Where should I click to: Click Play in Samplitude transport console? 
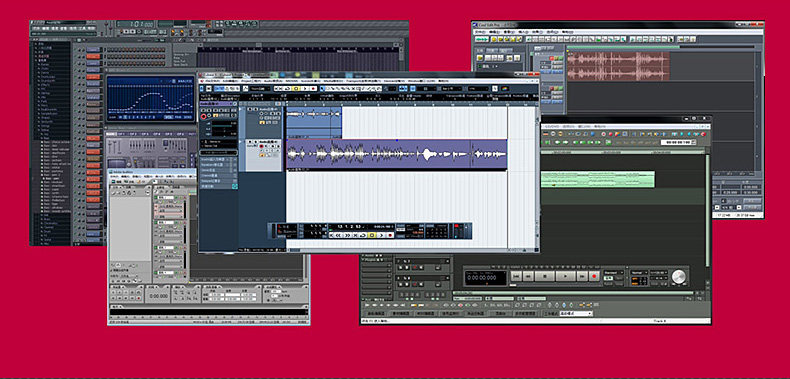click(x=565, y=276)
